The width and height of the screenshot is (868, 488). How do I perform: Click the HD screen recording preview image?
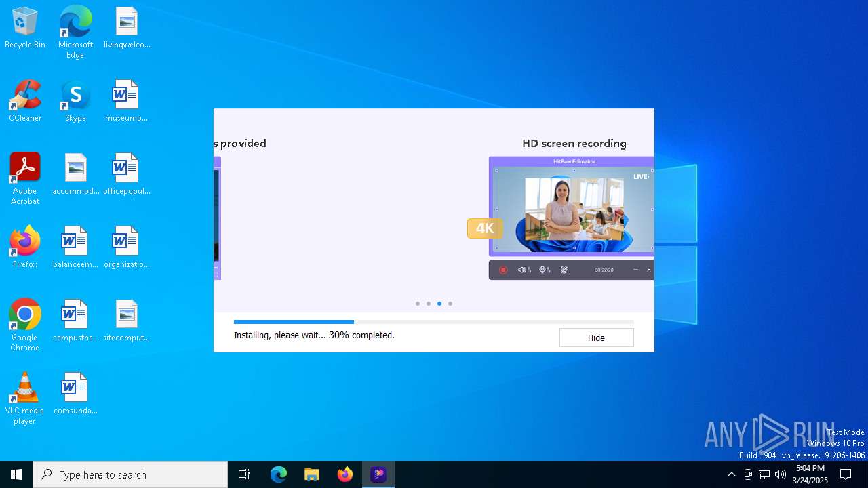point(571,206)
